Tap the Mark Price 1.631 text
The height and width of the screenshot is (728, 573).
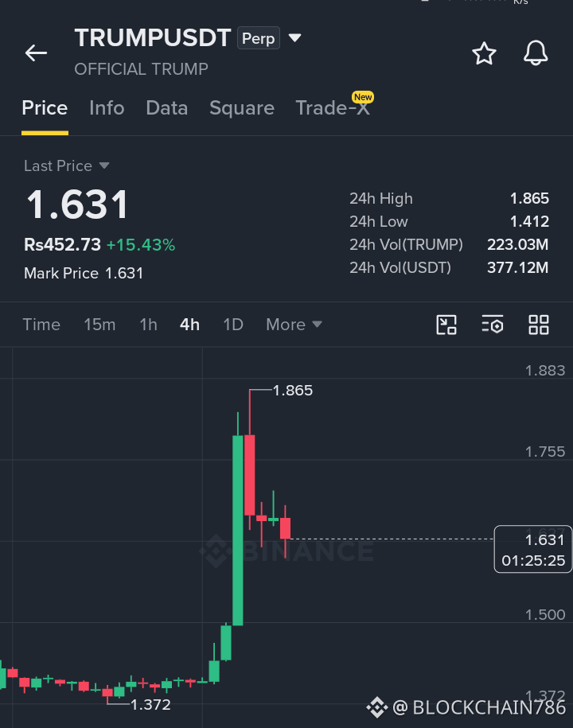click(x=84, y=274)
